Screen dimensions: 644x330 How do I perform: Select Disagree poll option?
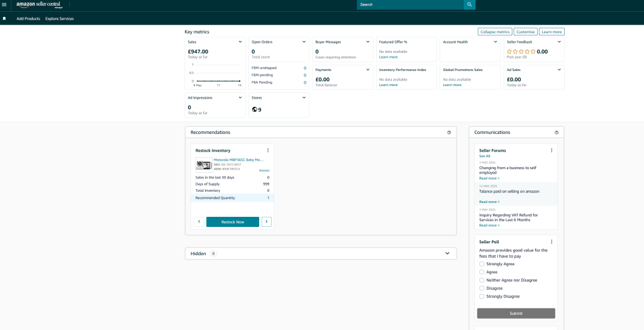coord(482,288)
